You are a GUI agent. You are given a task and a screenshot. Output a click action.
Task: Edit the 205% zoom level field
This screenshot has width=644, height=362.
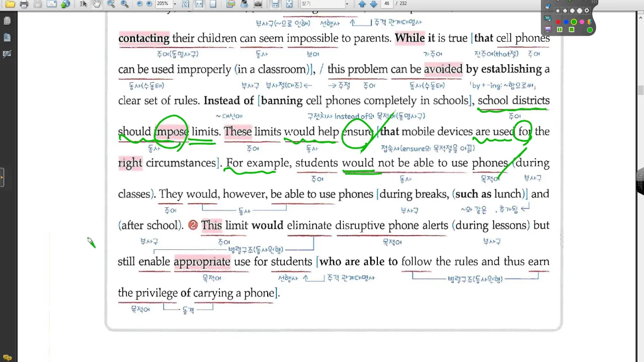pyautogui.click(x=164, y=4)
